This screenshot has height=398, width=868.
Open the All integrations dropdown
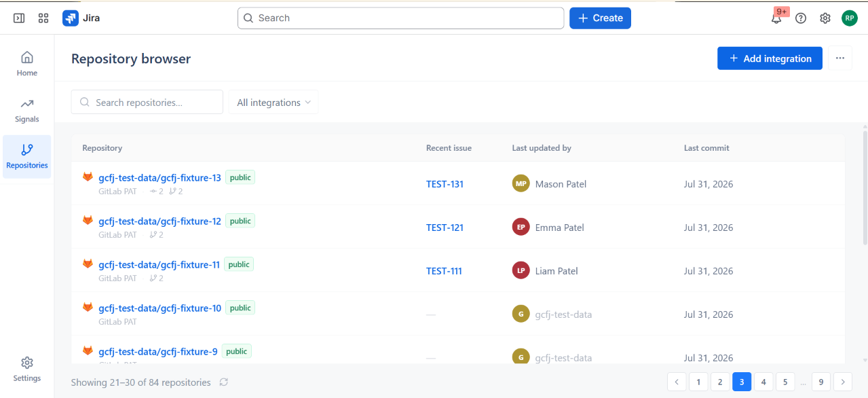click(273, 103)
